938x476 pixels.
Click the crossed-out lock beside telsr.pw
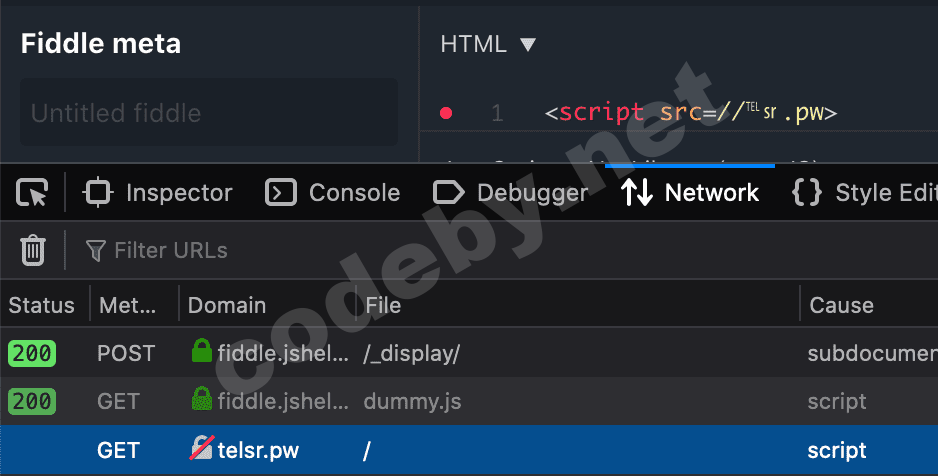(x=202, y=448)
